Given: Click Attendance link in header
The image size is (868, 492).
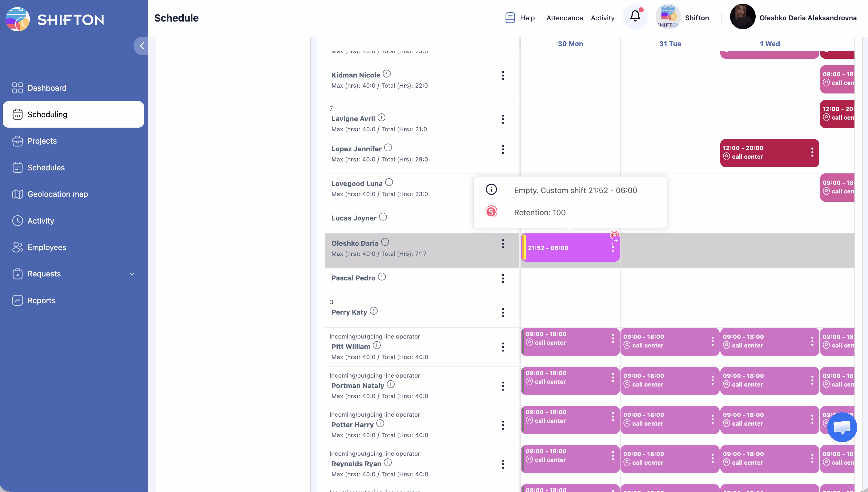Looking at the screenshot, I should click(x=564, y=18).
